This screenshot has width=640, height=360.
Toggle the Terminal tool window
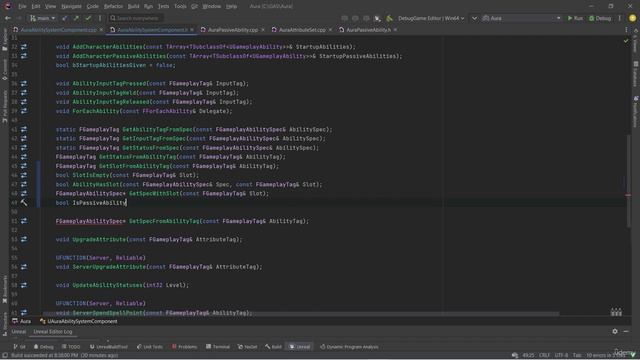(218, 347)
